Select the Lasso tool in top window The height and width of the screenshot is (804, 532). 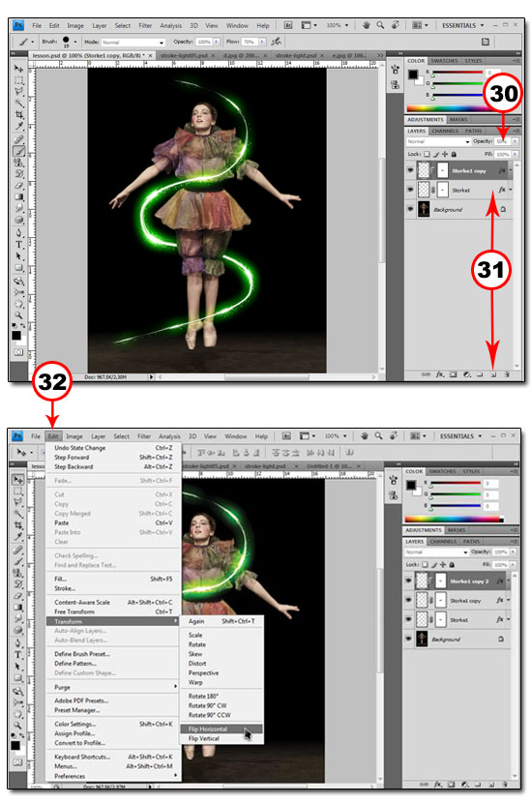[19, 92]
